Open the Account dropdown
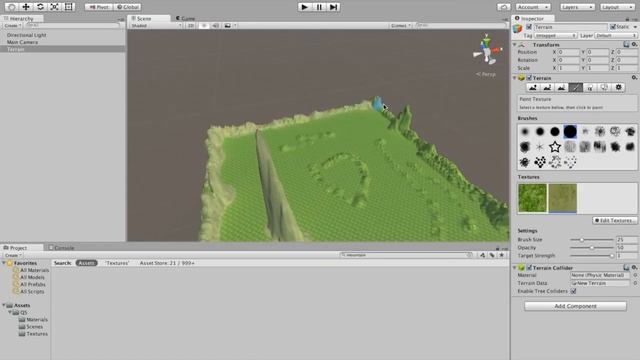 533,7
